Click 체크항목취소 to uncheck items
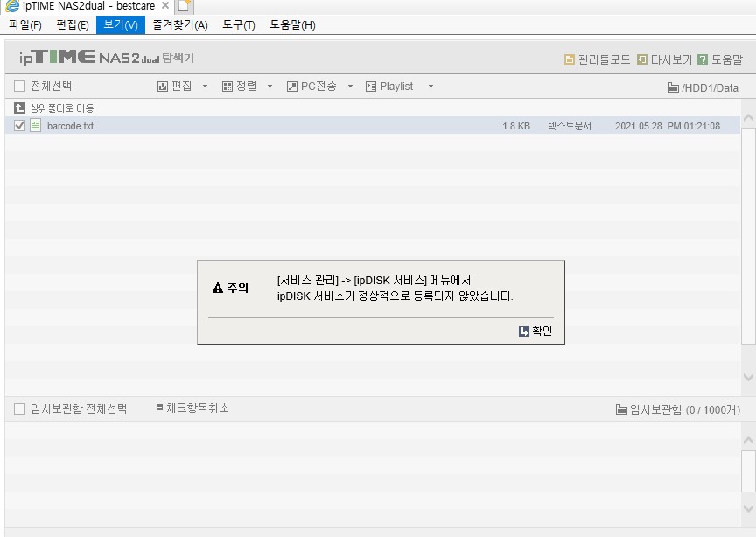The height and width of the screenshot is (537, 756). (x=198, y=408)
